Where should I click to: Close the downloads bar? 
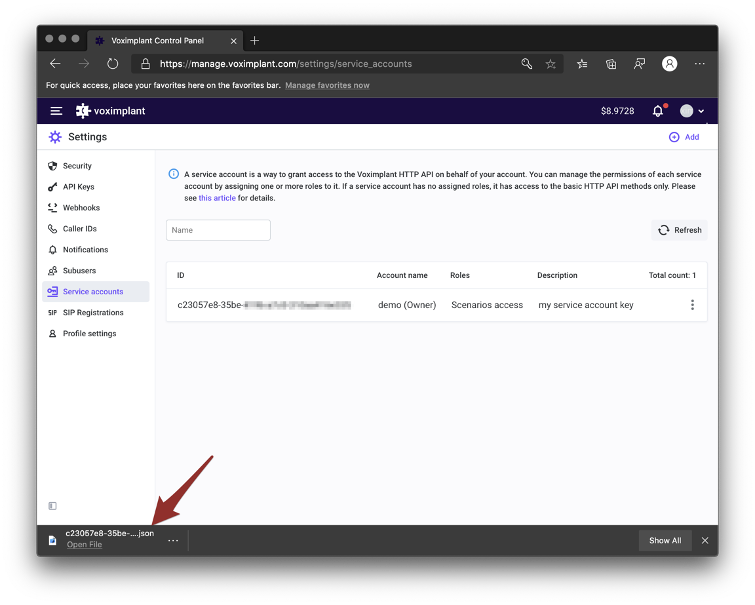click(705, 541)
